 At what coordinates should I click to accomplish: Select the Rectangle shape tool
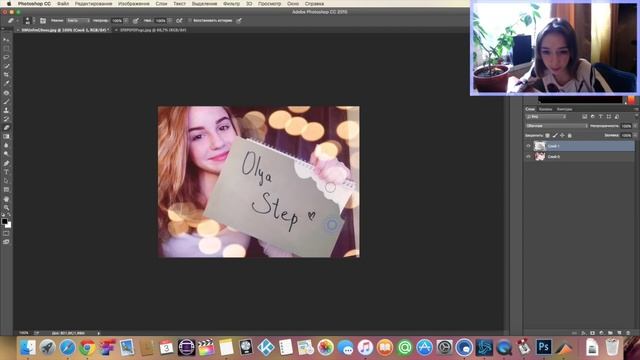pos(6,190)
